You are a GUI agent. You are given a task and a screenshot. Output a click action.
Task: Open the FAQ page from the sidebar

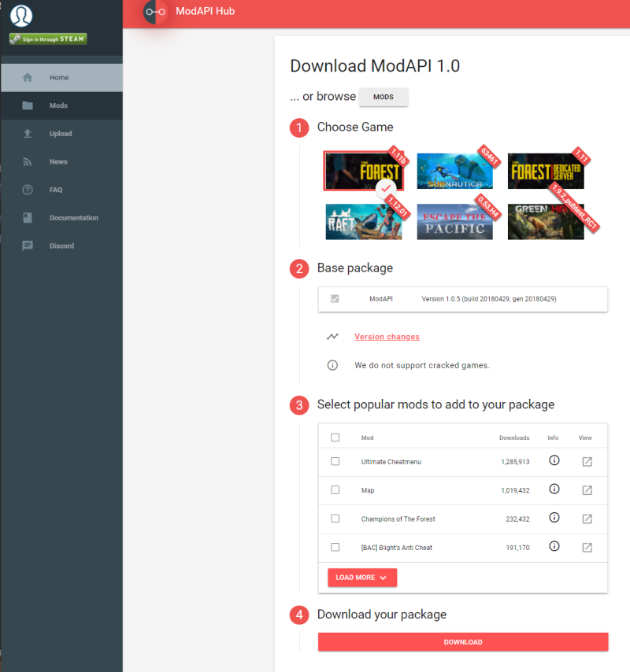[26, 190]
